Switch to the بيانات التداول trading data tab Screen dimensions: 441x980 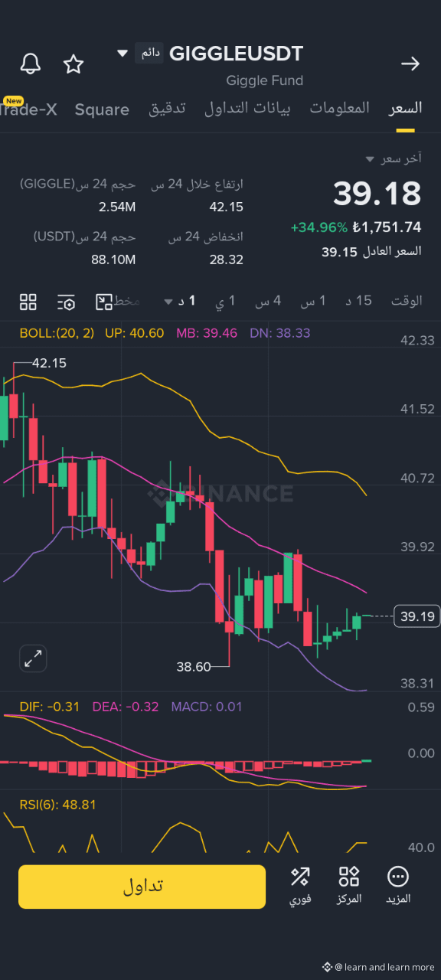click(x=247, y=108)
